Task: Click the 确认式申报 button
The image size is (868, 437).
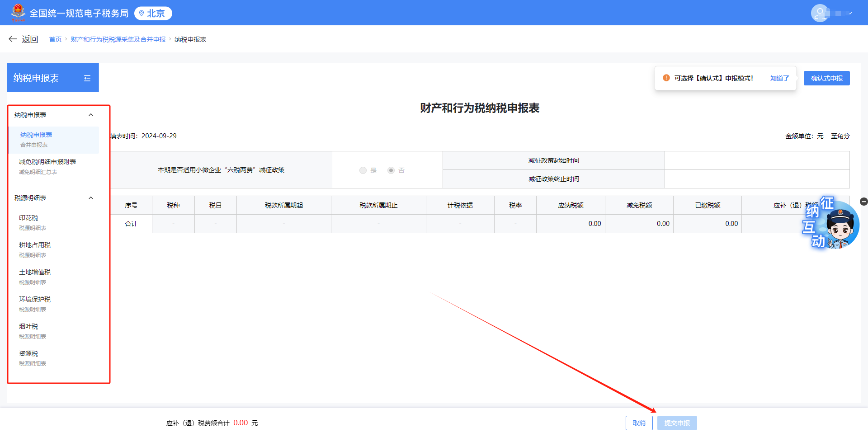Action: click(x=826, y=78)
